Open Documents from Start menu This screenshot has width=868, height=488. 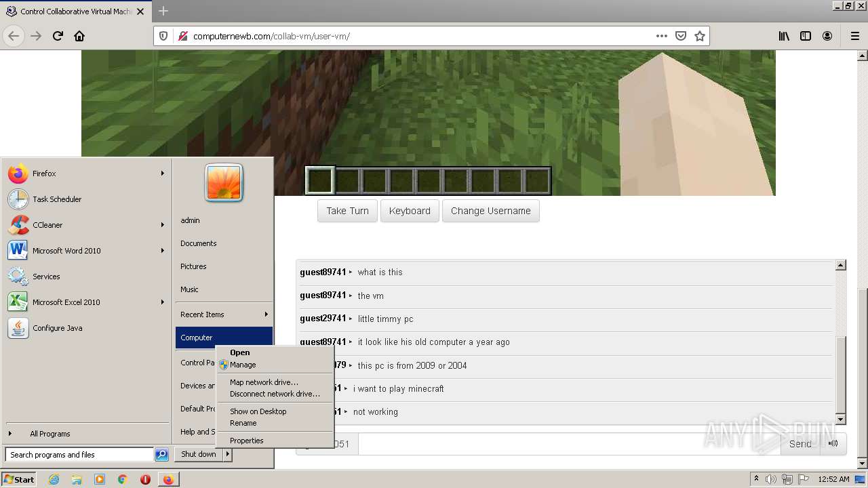(224, 243)
